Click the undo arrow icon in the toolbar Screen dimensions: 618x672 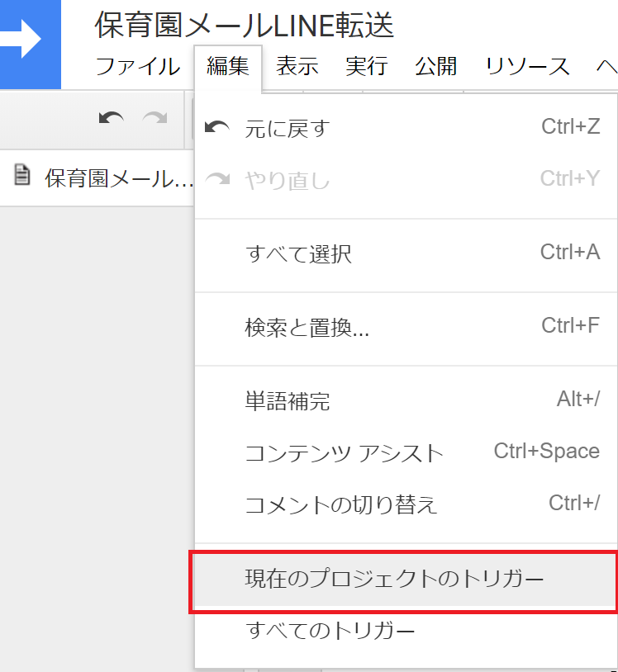click(111, 118)
